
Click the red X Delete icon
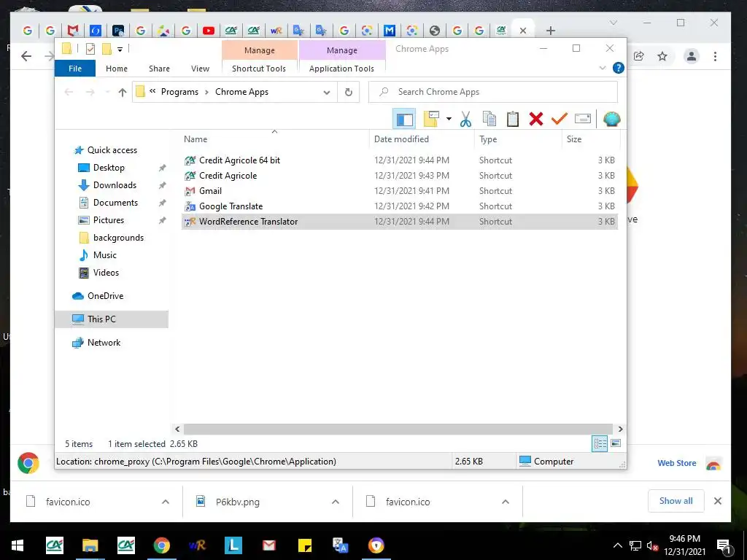(x=536, y=119)
